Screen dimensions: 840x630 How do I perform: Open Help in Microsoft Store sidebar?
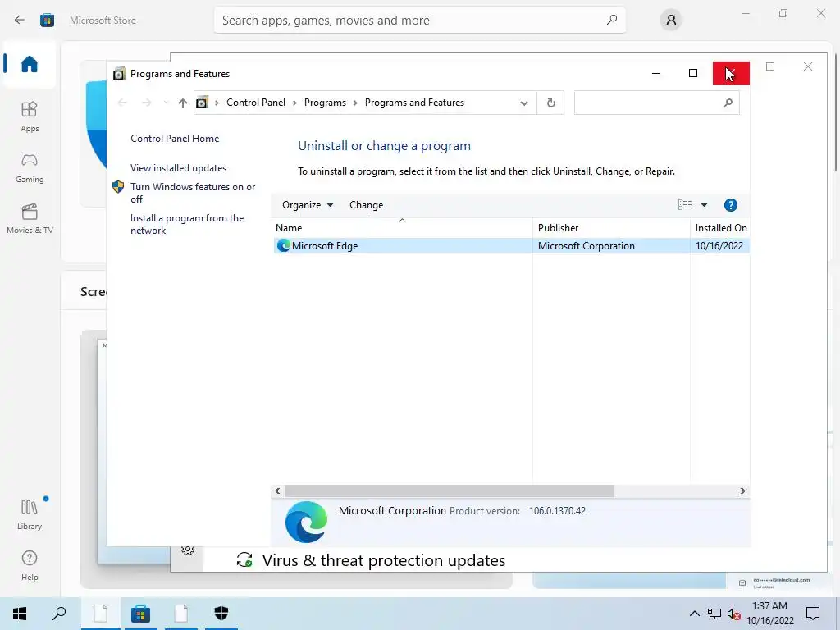(x=30, y=565)
